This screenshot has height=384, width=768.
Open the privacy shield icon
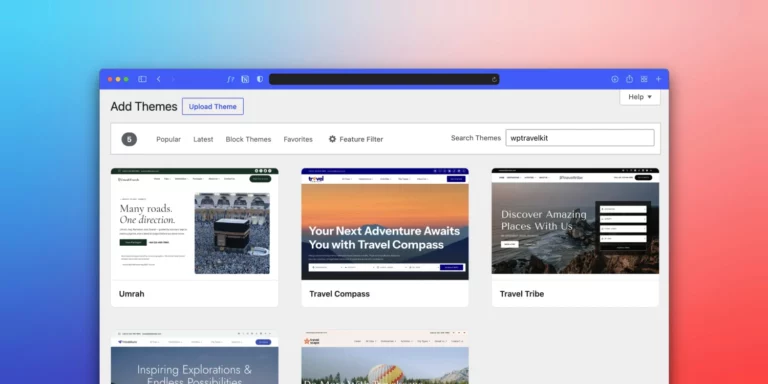pos(260,79)
